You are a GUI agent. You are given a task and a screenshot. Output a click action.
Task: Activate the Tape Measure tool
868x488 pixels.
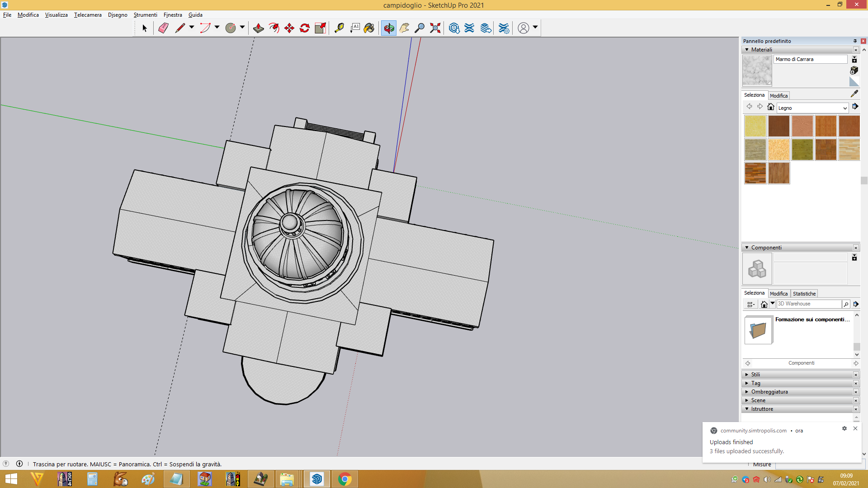tap(339, 28)
